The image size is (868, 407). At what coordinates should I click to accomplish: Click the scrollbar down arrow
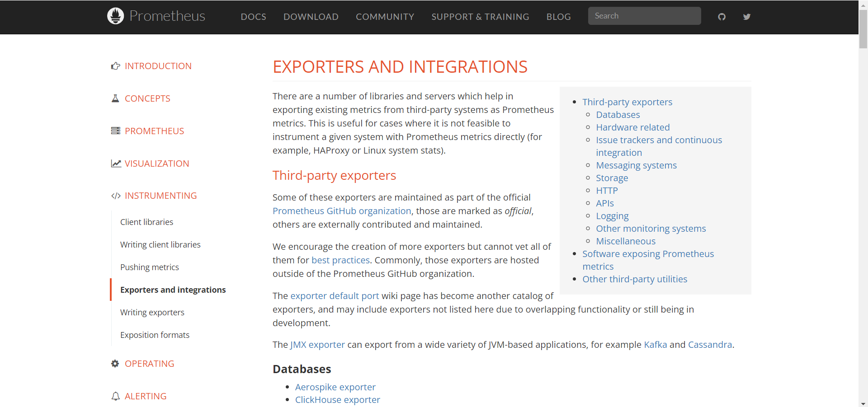tap(863, 403)
